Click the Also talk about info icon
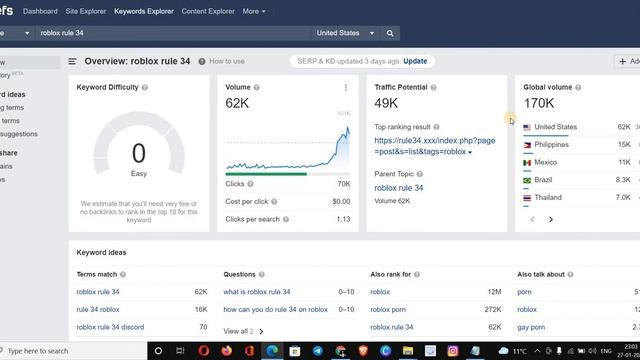The image size is (640, 360). pyautogui.click(x=570, y=274)
